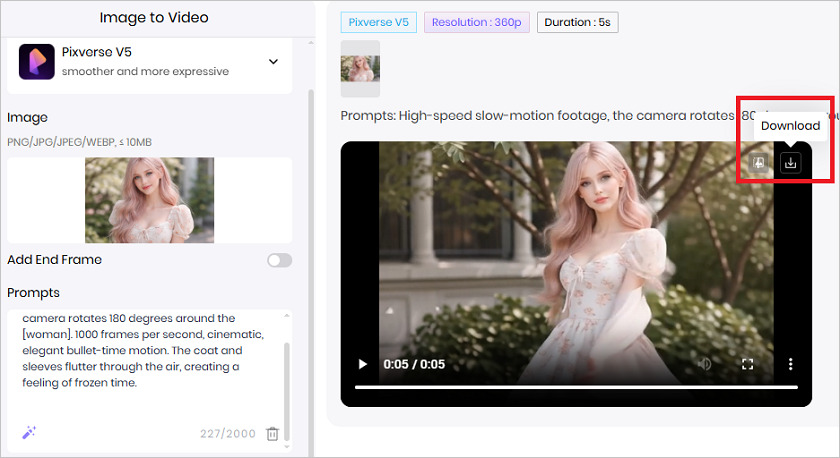
Task: Click the prompt box scrollbar
Action: 287,391
